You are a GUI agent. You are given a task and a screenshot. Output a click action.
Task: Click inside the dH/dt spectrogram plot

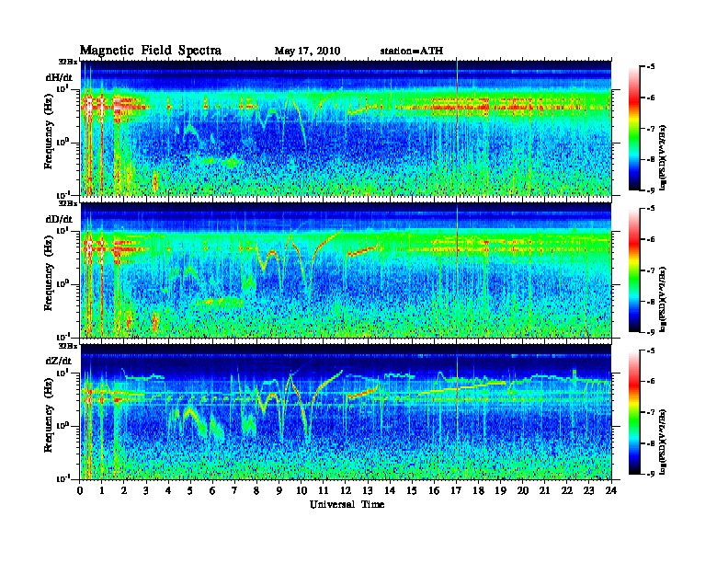click(x=346, y=128)
